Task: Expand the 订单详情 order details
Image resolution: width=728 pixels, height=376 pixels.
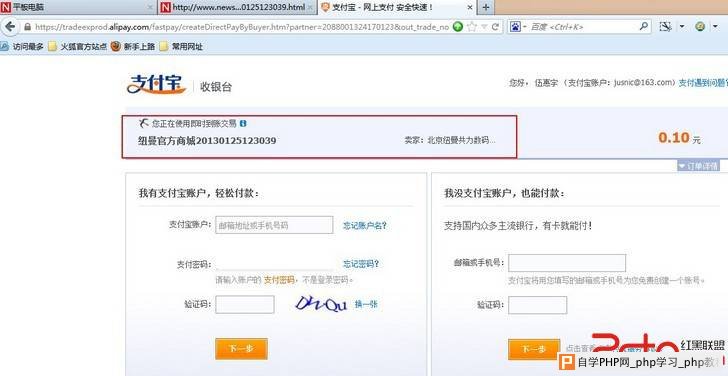Action: tap(698, 166)
